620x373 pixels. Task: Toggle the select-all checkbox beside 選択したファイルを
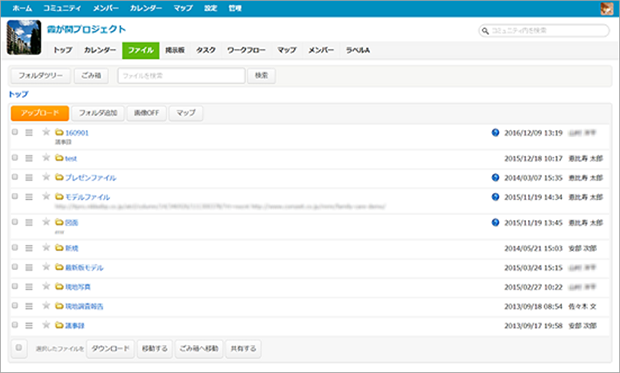click(19, 348)
